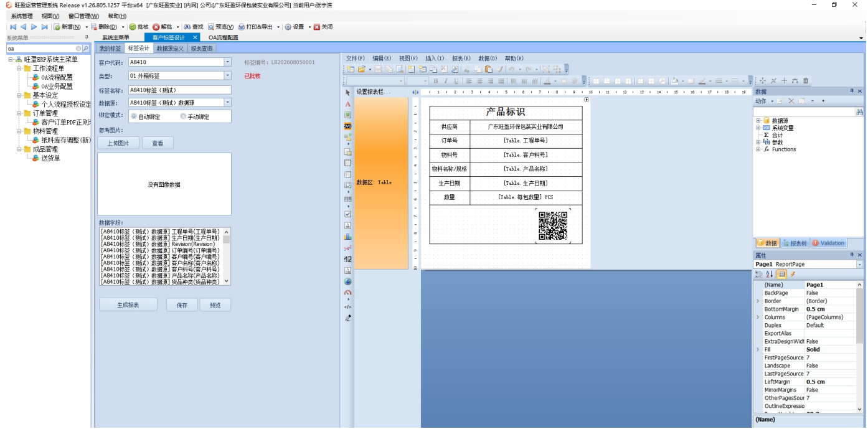Click 保存 button
The width and height of the screenshot is (868, 429).
pyautogui.click(x=182, y=305)
